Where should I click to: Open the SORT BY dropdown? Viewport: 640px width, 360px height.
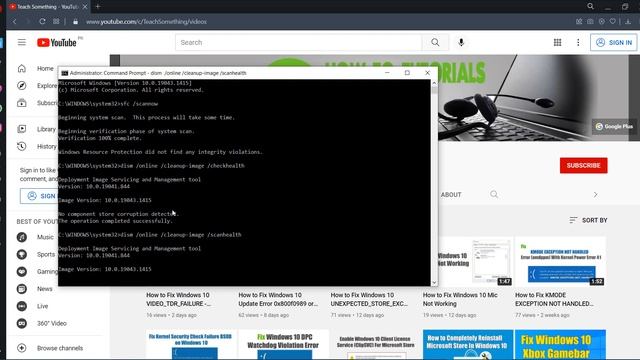pos(588,220)
